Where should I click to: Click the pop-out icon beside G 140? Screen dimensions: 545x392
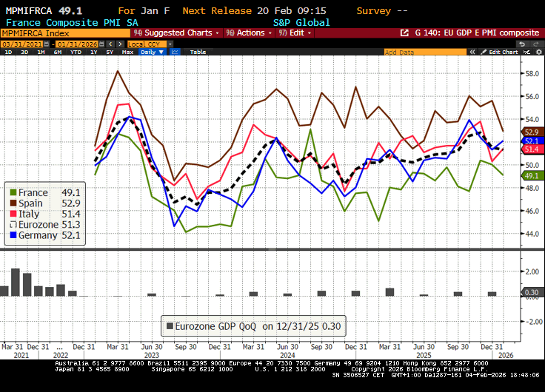[404, 33]
